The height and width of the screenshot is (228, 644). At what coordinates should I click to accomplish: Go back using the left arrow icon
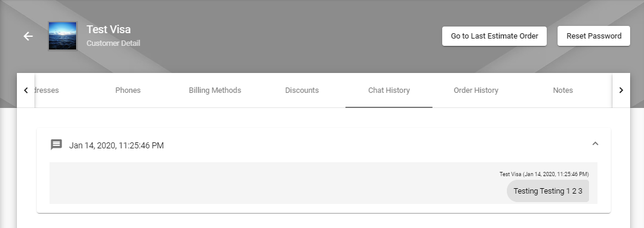[28, 36]
